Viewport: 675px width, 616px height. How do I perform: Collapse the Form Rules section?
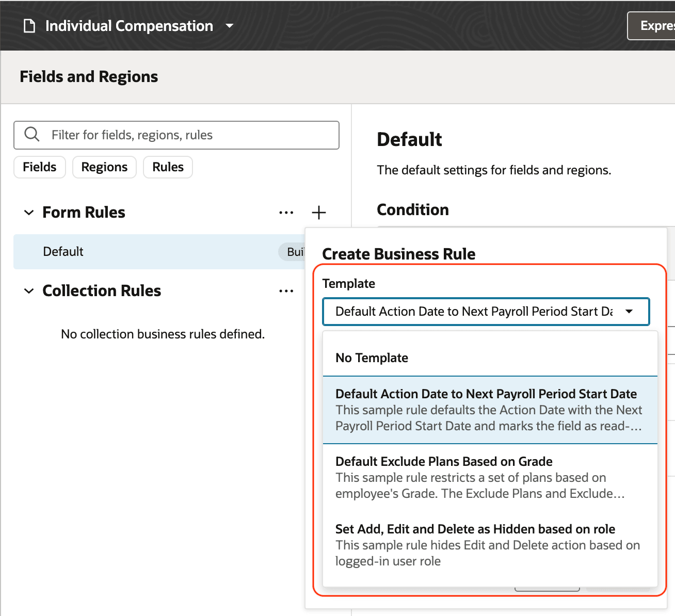point(29,212)
